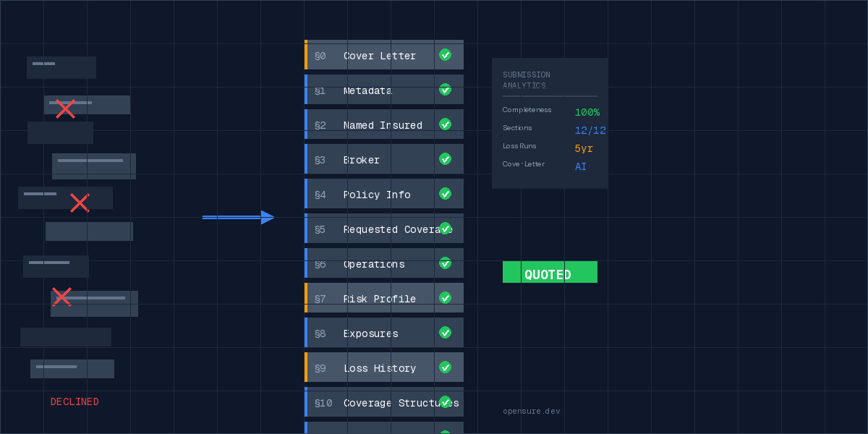Open the opensure.dev link

(x=531, y=412)
